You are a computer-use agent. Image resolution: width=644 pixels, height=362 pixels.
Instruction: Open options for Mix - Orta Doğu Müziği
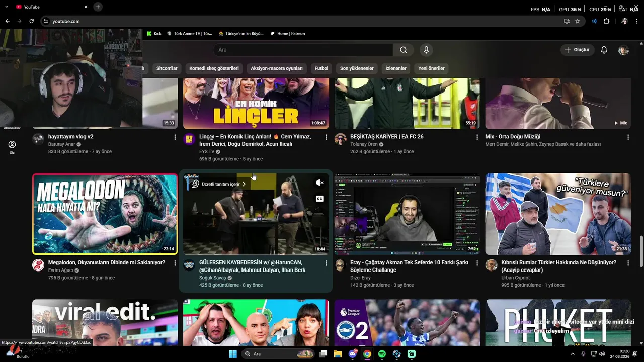click(628, 137)
